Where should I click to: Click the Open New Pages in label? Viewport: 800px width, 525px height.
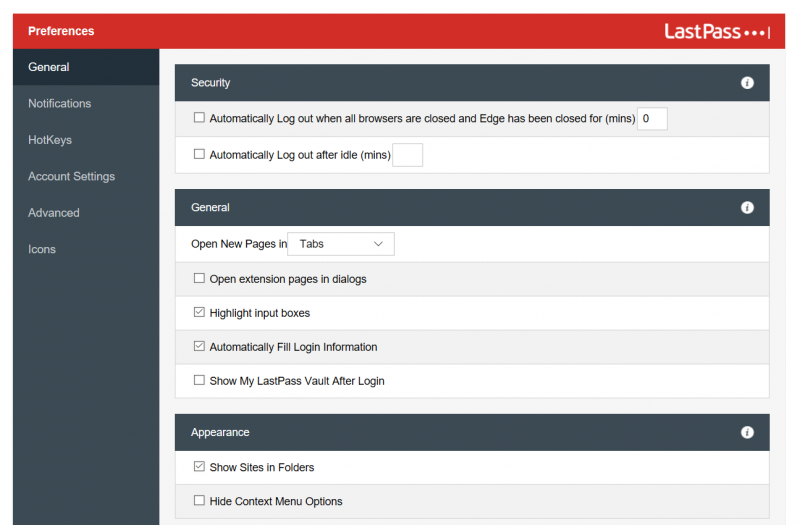pos(239,244)
